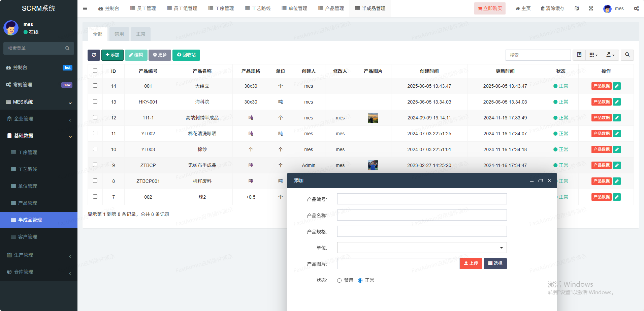This screenshot has width=644, height=311.
Task: Open the columns visibility dropdown
Action: point(593,55)
